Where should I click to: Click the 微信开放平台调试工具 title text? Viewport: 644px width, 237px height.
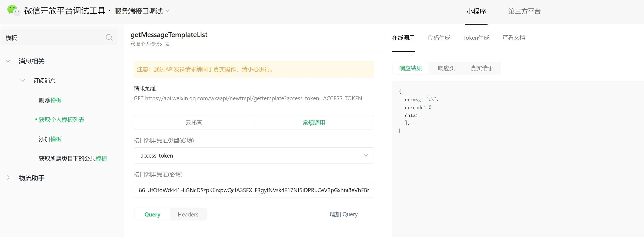[x=65, y=11]
